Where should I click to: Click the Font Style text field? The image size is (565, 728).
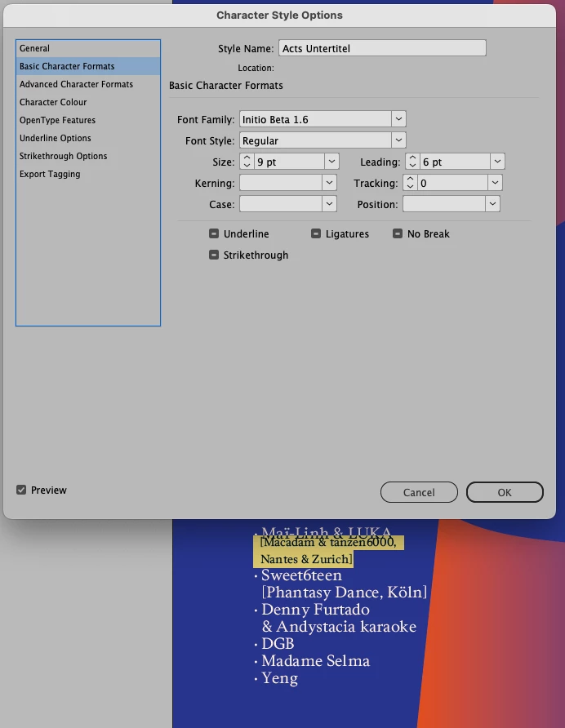[315, 140]
